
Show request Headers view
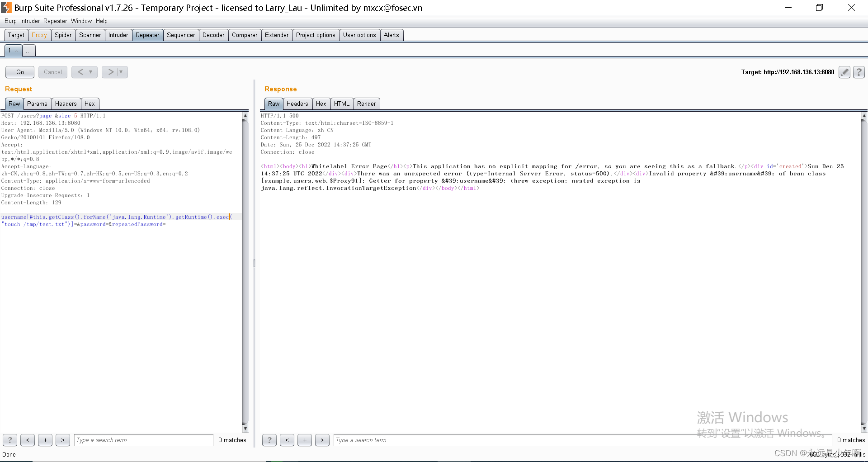pyautogui.click(x=66, y=104)
